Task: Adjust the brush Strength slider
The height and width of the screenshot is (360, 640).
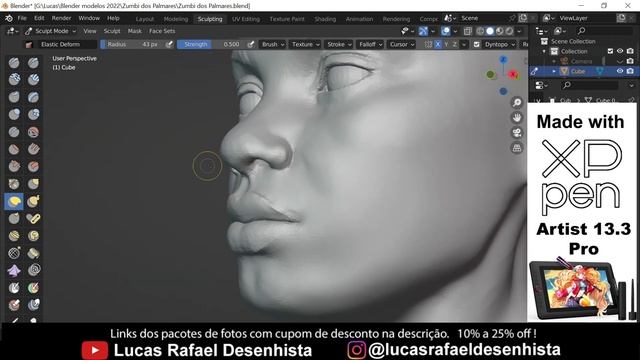Action: 212,44
